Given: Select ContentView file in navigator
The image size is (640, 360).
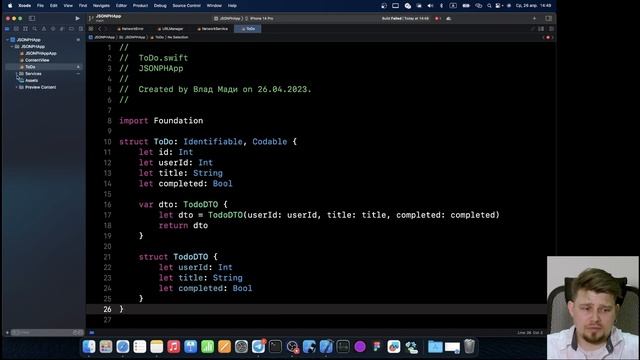Looking at the screenshot, I should [x=35, y=60].
